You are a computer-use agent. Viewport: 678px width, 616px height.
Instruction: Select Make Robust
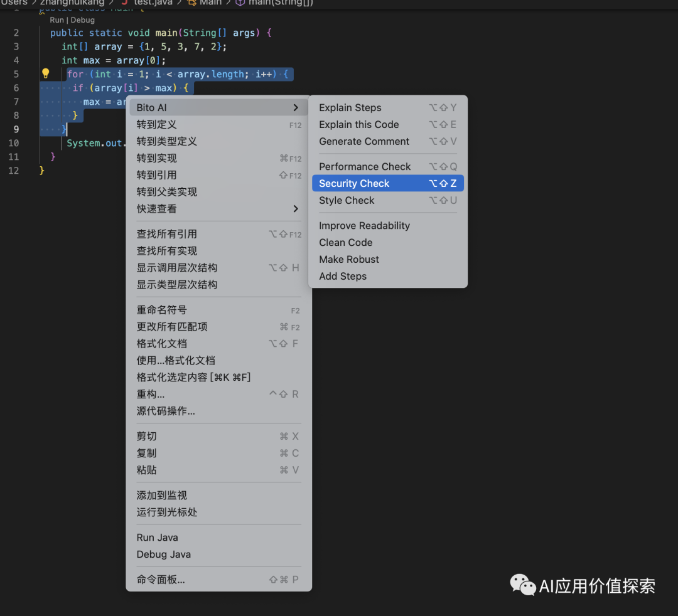pos(387,259)
